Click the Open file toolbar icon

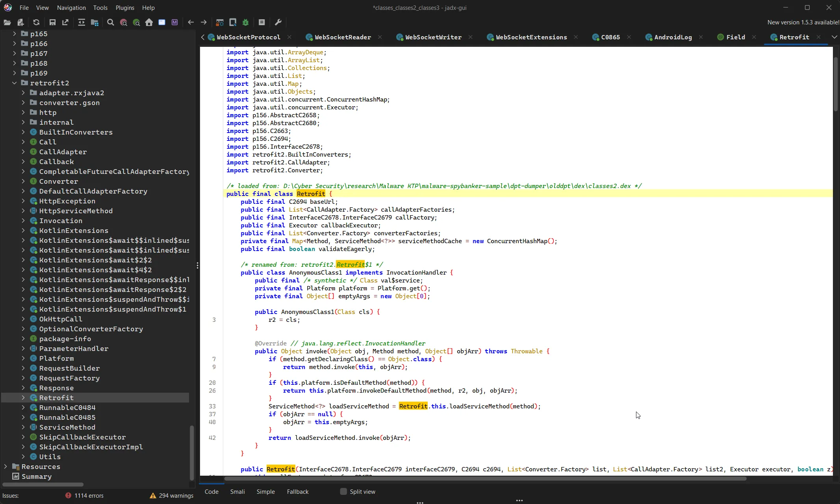tap(7, 22)
